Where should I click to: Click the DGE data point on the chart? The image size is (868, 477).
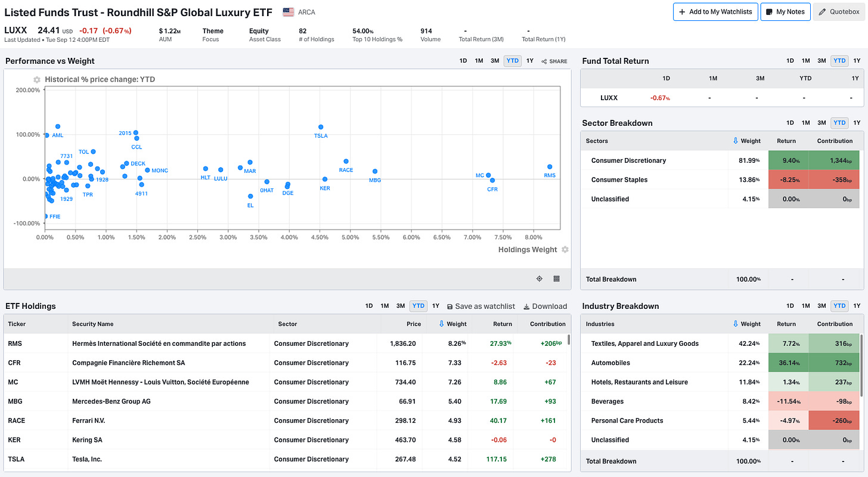289,185
